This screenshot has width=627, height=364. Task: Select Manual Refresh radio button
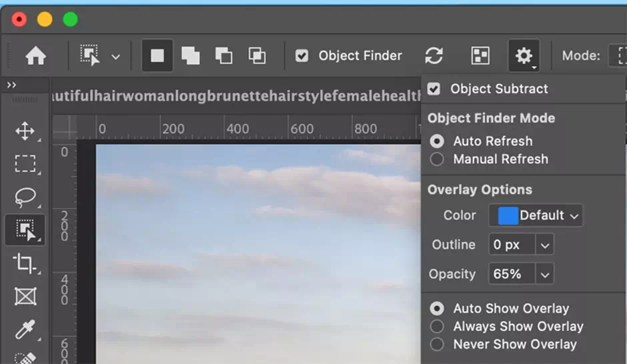pyautogui.click(x=437, y=159)
